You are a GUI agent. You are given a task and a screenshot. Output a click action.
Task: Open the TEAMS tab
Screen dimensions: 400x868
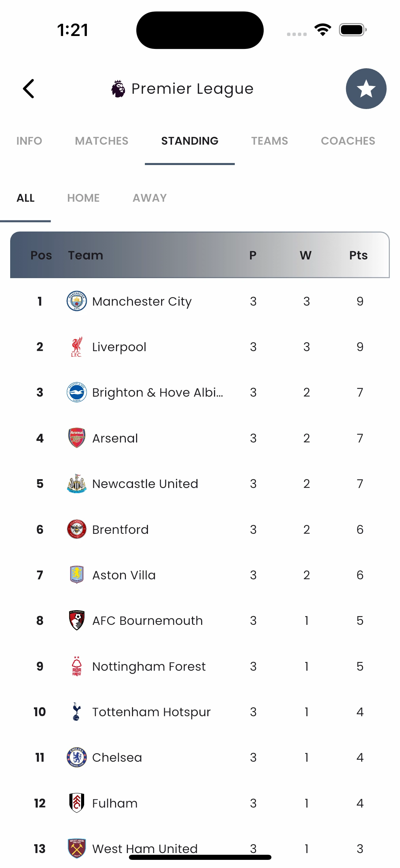pyautogui.click(x=269, y=141)
